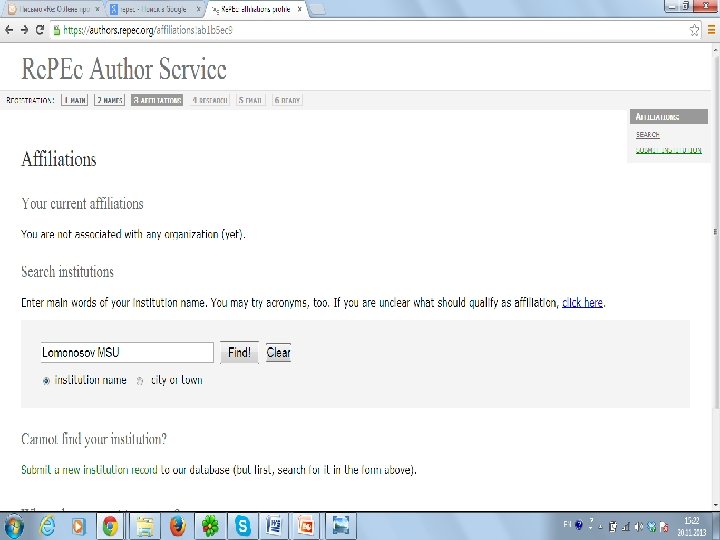720x540 pixels.
Task: Go to registration step 2 Names
Action: (109, 100)
